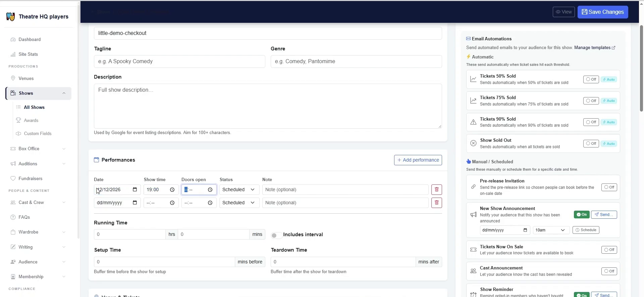Click the Setup Time minutes field

pos(164,262)
